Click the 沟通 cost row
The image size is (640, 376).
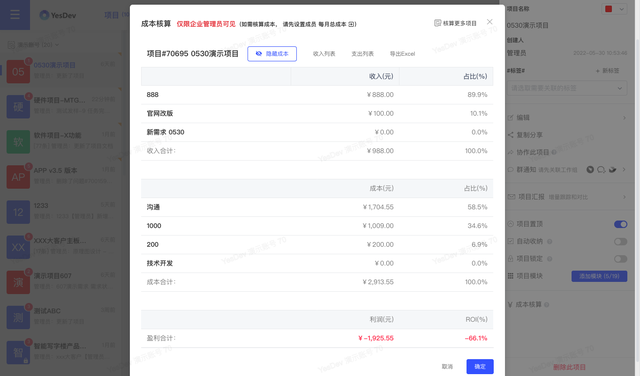[317, 207]
